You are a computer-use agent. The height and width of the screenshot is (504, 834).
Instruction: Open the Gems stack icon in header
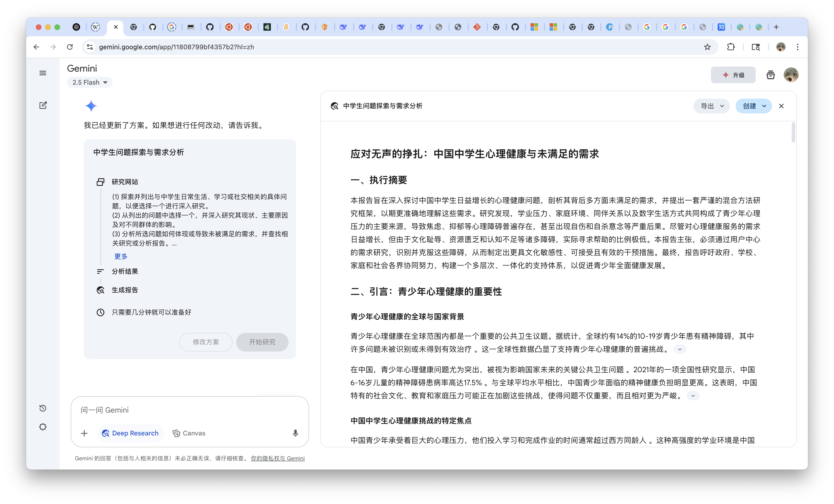(x=771, y=75)
